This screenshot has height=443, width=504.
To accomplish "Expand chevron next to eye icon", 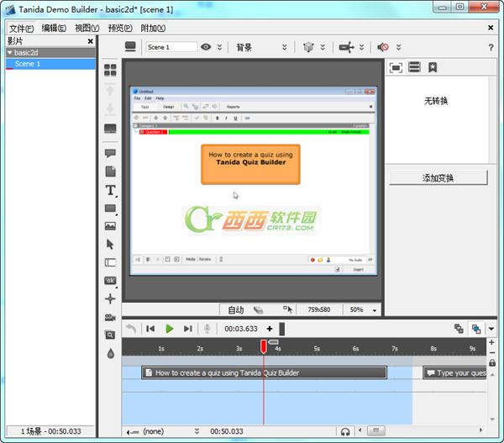I will 219,47.
